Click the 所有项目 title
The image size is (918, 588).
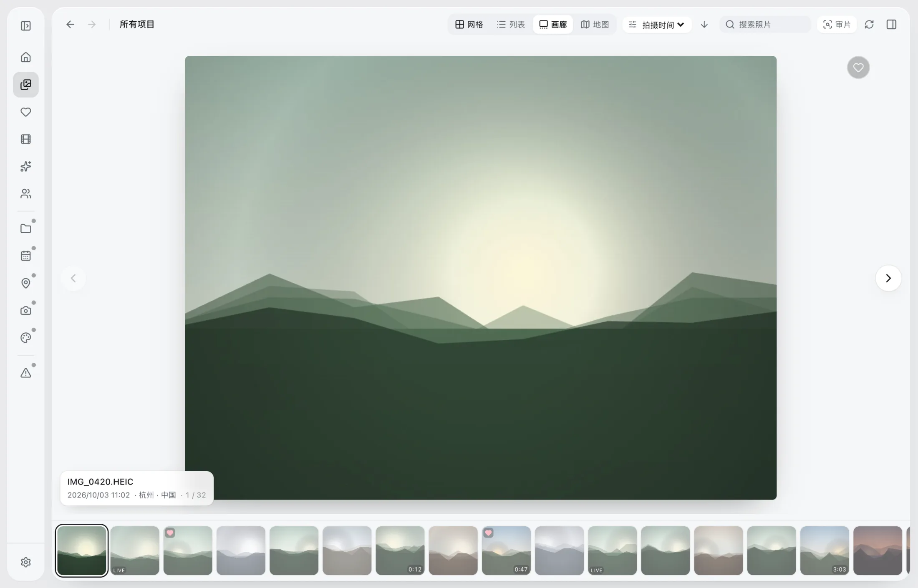[x=137, y=25]
